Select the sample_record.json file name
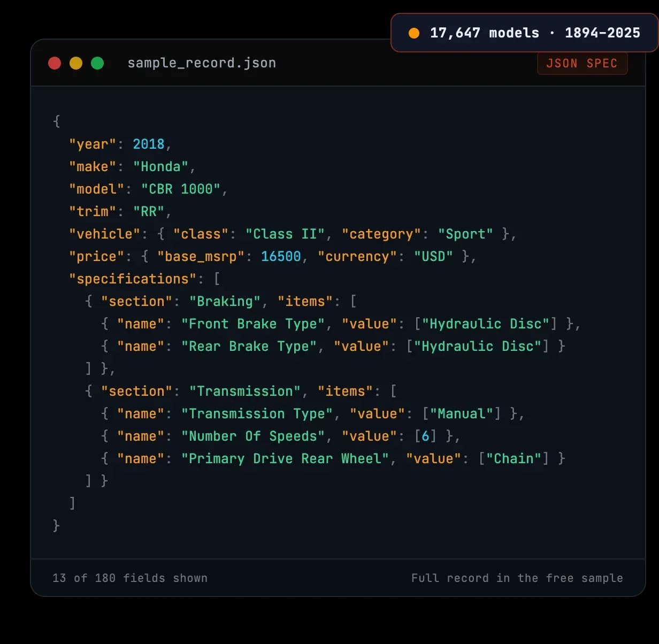659x644 pixels. point(202,63)
